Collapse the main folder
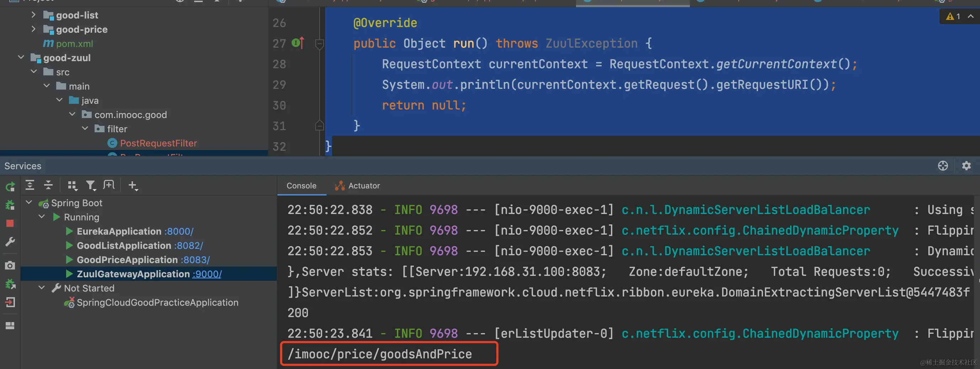Viewport: 980px width, 369px height. 47,86
